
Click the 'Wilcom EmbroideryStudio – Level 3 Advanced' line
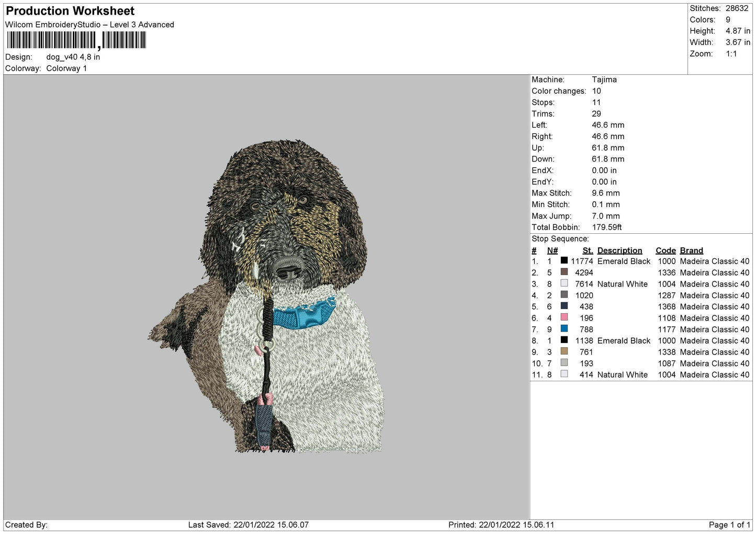[89, 25]
